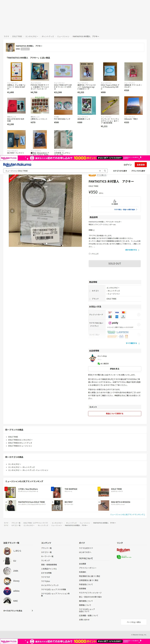Viewport: 150px width, 644px height.
Task: Open the Rakuten Rakuma logo home link
Action: pyautogui.click(x=17, y=165)
